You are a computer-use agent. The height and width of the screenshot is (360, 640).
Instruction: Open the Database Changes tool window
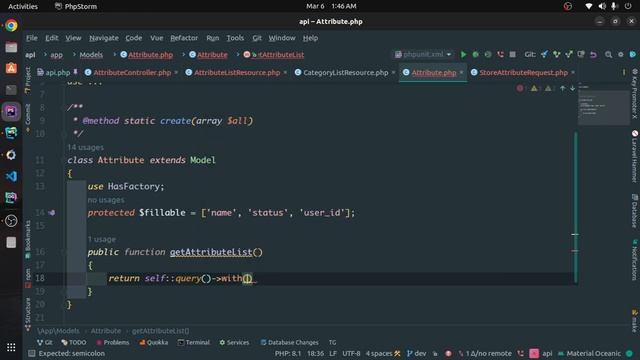tap(289, 342)
